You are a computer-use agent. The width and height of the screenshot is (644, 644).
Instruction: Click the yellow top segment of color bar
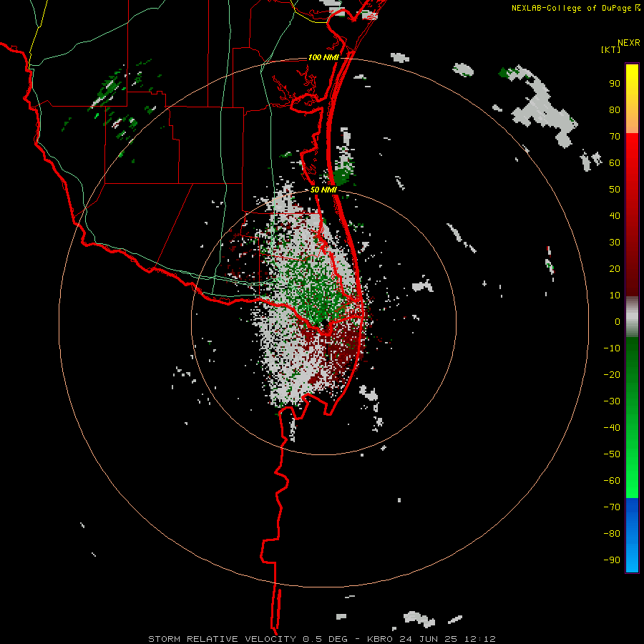632,99
